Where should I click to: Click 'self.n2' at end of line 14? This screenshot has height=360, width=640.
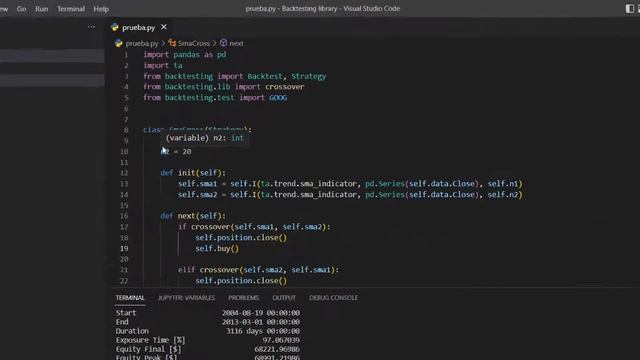pos(503,195)
